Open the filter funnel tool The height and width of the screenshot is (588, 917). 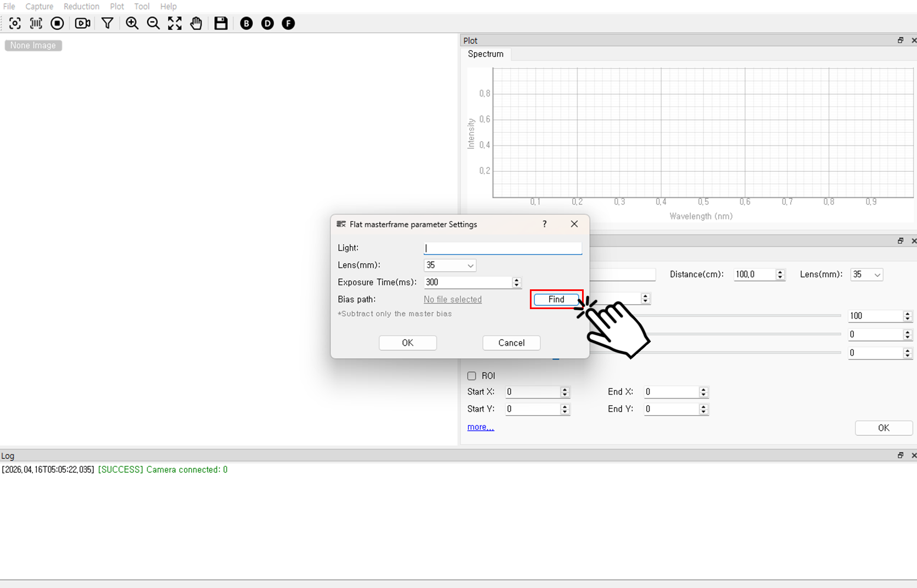click(108, 23)
